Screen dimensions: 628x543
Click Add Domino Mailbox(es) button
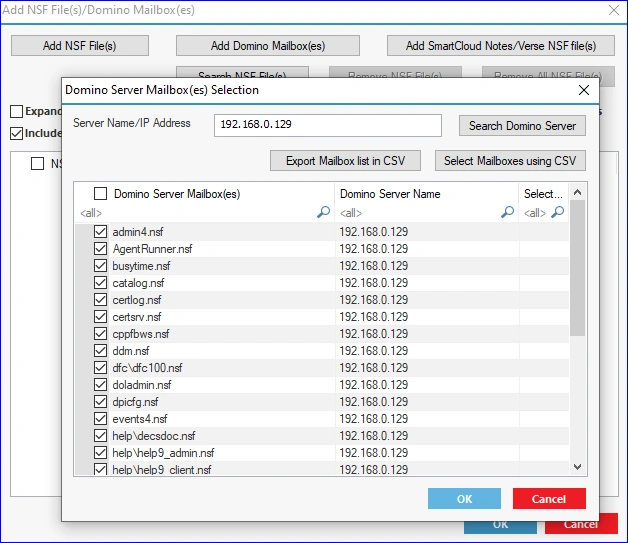[x=268, y=46]
